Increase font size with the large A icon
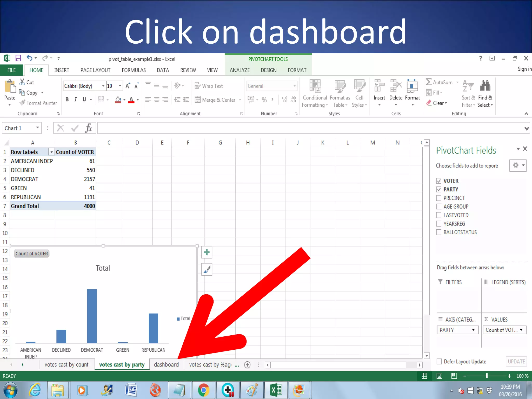This screenshot has width=532, height=399. (128, 86)
